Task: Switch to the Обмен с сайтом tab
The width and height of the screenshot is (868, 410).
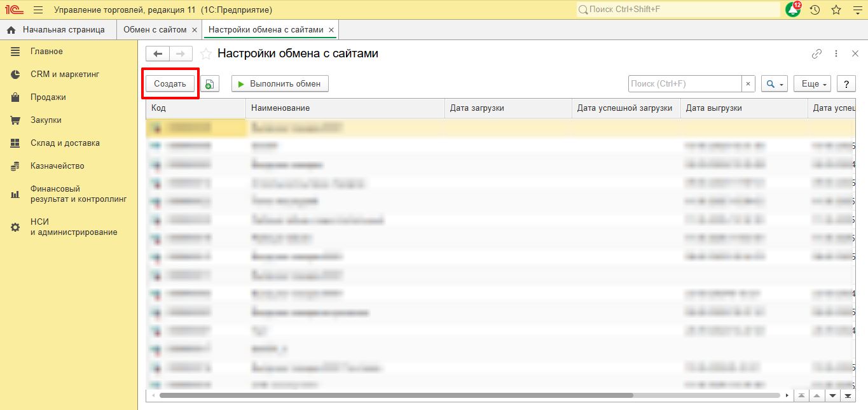Action: (155, 30)
